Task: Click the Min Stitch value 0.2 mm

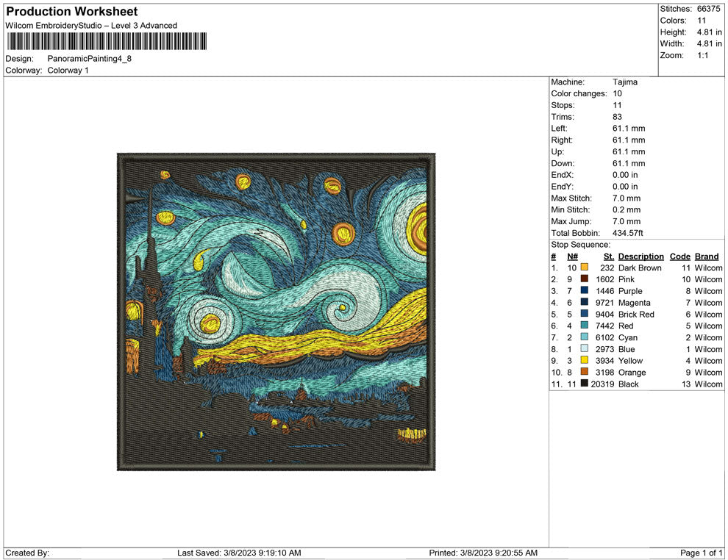Action: click(627, 209)
